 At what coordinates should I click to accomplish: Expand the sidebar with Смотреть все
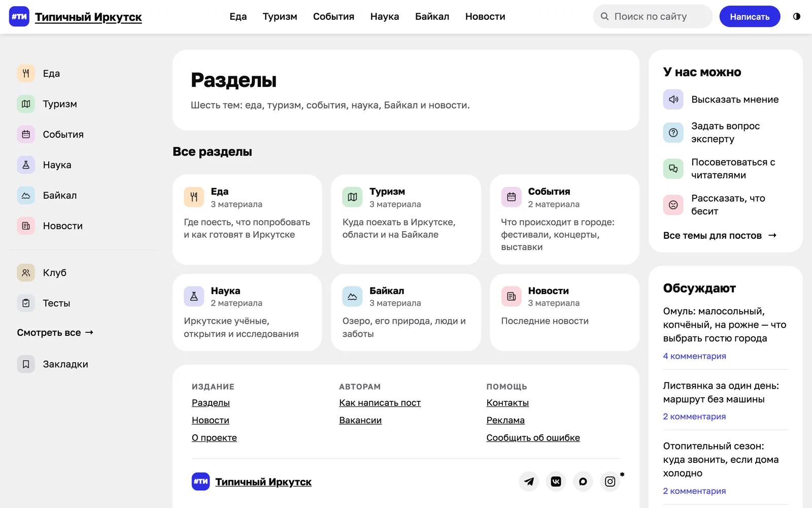(x=55, y=332)
